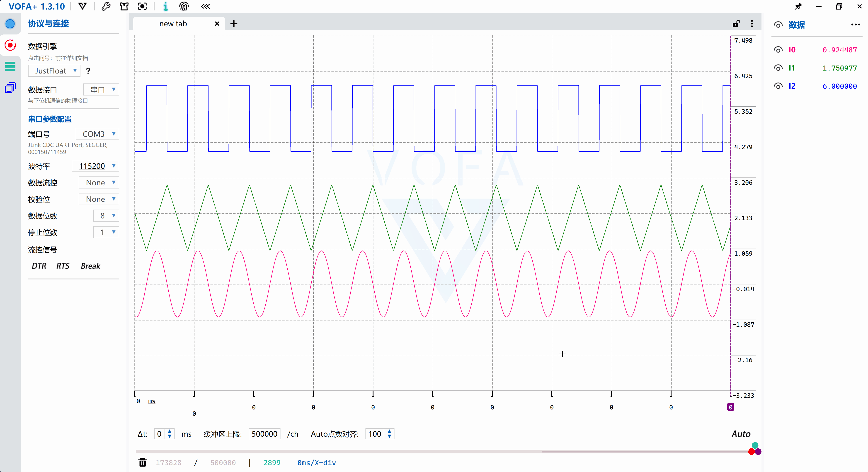Click the I0 channel label
The height and width of the screenshot is (472, 868).
tap(792, 50)
